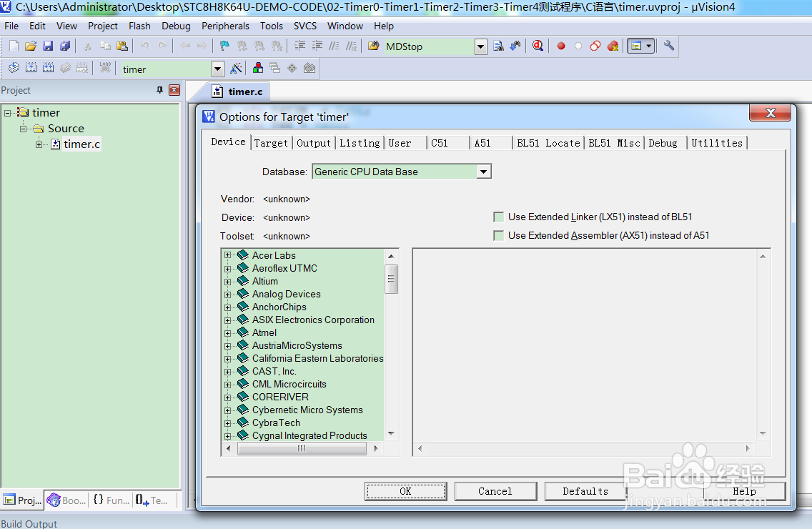Enable Use Extended Linker (LX51) checkbox

(499, 217)
